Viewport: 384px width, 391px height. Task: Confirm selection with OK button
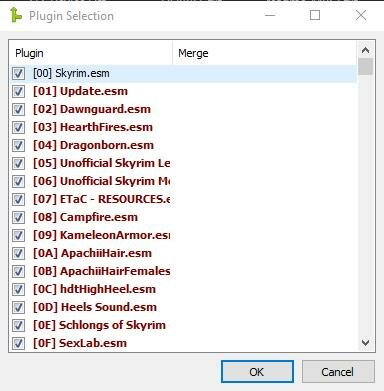coord(257,372)
